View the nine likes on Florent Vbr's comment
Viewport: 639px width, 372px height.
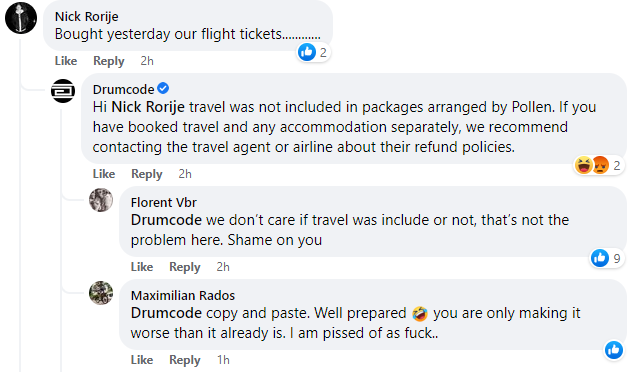[x=606, y=258]
